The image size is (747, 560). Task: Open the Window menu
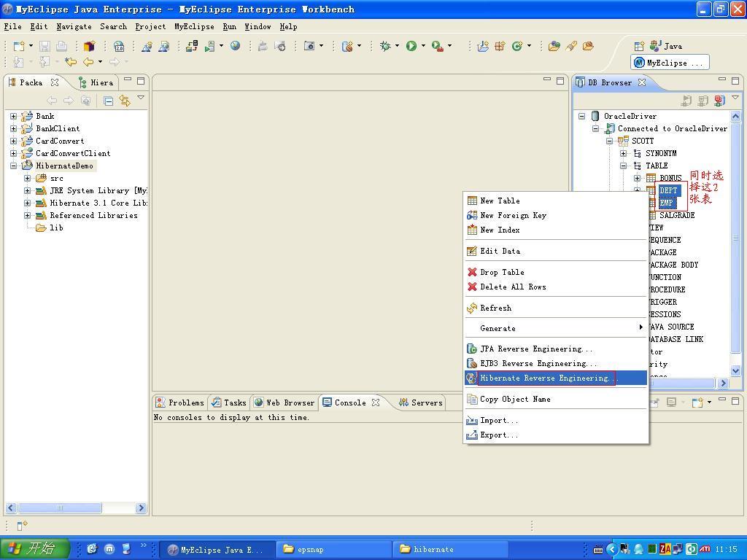coord(258,26)
